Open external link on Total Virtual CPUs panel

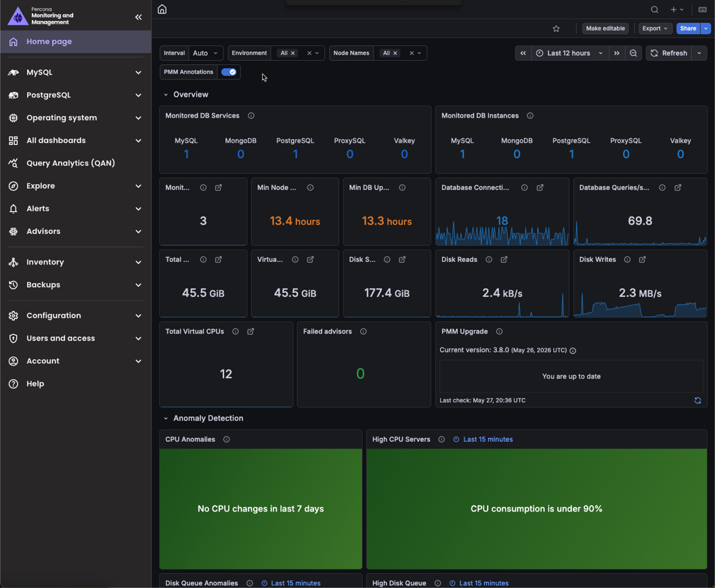tap(251, 332)
